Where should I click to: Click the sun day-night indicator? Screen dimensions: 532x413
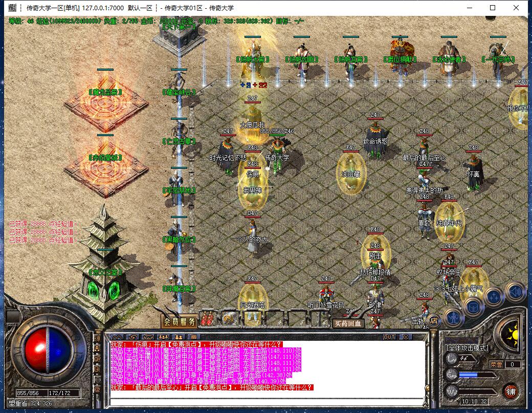click(x=512, y=335)
